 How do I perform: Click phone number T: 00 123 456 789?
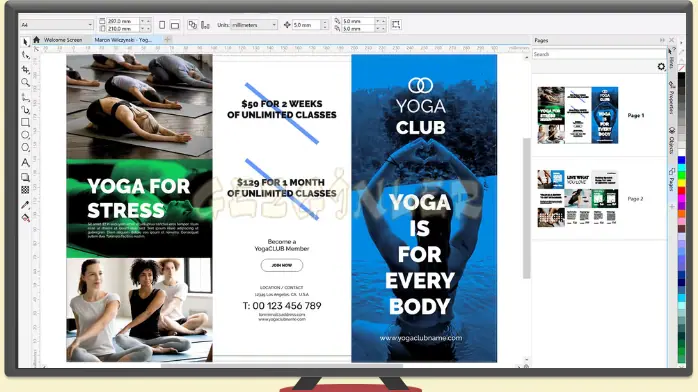click(x=282, y=306)
